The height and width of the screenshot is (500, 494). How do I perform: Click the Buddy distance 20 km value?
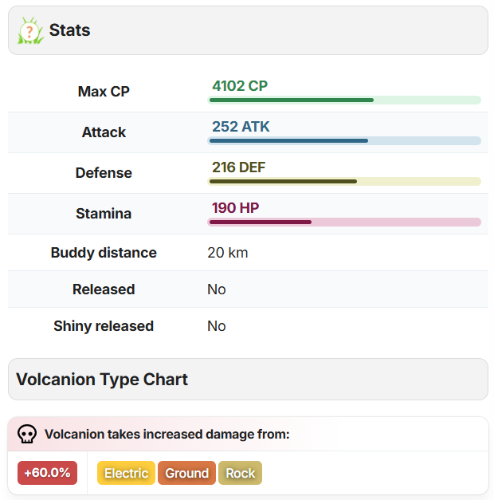tap(228, 253)
